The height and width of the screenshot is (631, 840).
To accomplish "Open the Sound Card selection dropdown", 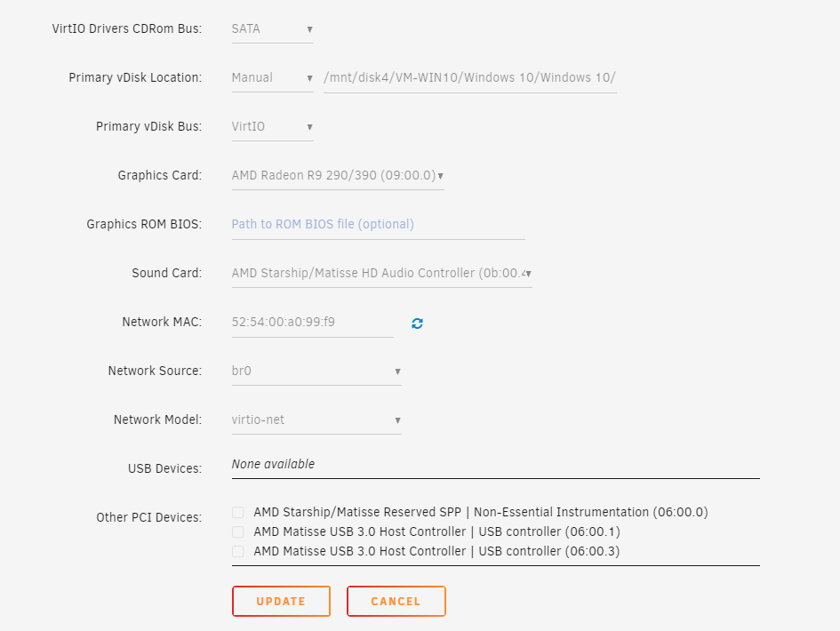I will 382,274.
